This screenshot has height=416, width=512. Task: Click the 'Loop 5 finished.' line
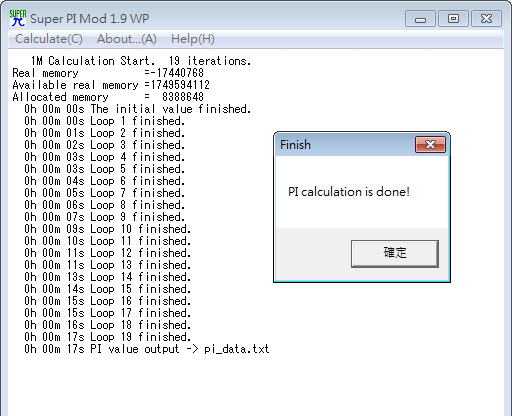[x=104, y=169]
